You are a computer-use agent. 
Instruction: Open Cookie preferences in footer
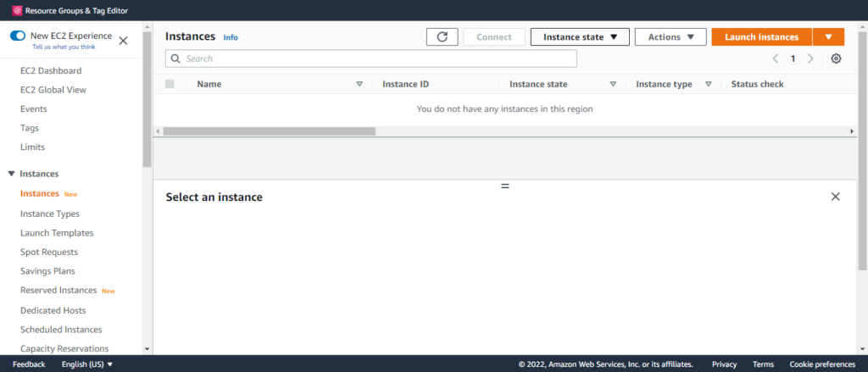[822, 364]
